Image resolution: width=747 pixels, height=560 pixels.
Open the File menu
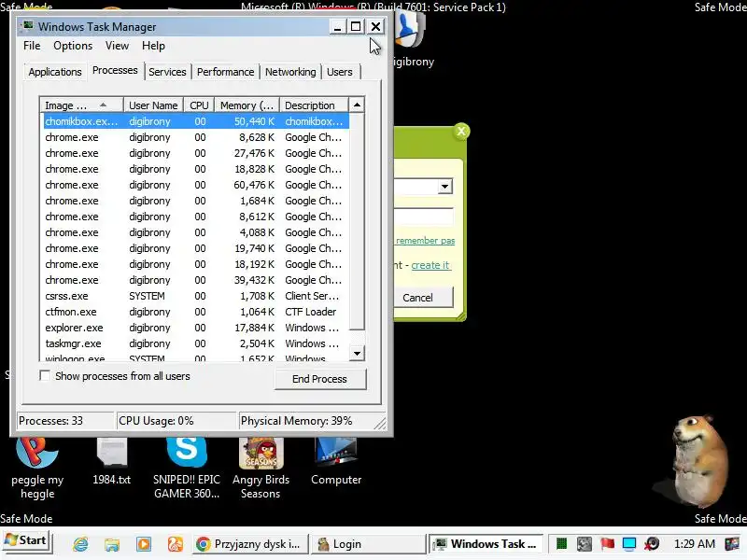point(32,46)
